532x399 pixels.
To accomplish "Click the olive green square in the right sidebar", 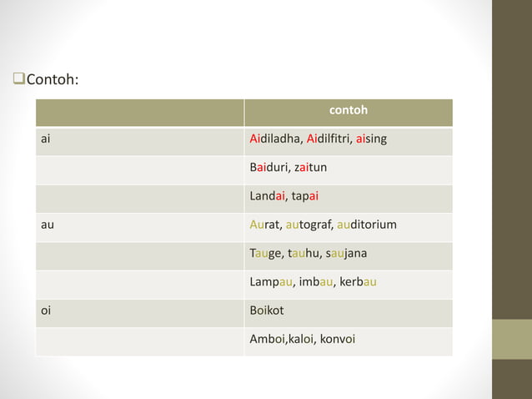I will pos(511,339).
